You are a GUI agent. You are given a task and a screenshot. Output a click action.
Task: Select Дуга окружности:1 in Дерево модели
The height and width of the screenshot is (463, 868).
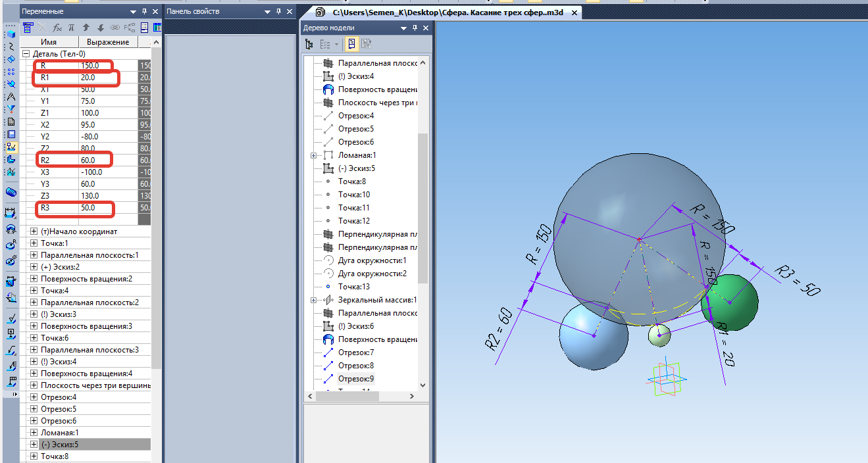[x=372, y=260]
